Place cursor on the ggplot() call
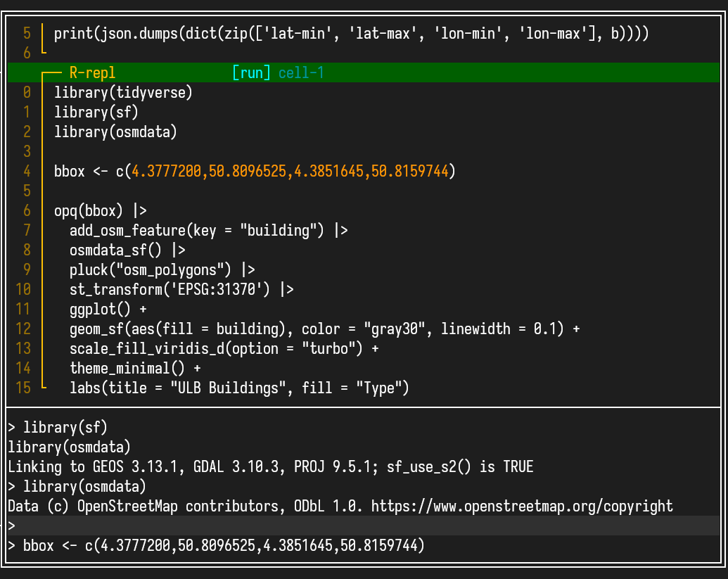 coord(100,309)
